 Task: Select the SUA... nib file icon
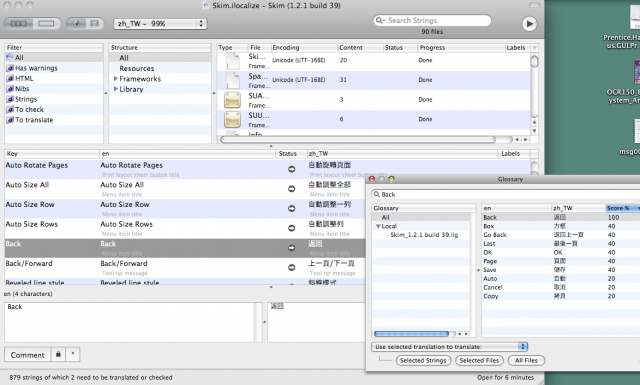coord(232,100)
